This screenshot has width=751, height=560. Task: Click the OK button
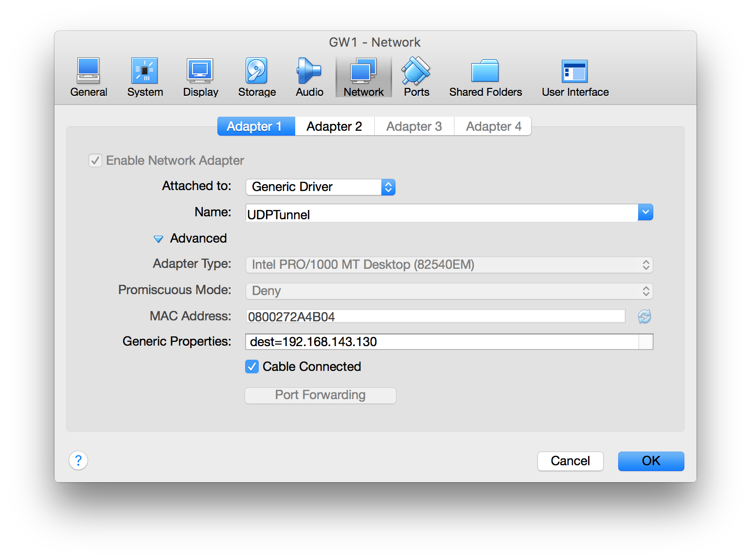pyautogui.click(x=651, y=461)
